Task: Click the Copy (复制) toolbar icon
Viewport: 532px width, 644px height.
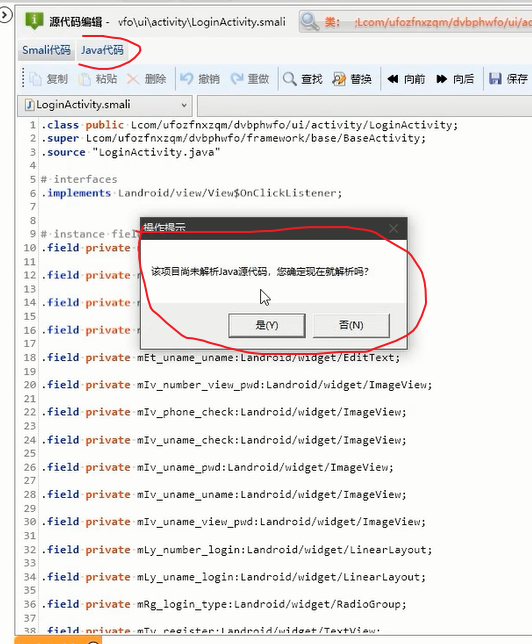Action: coord(36,79)
